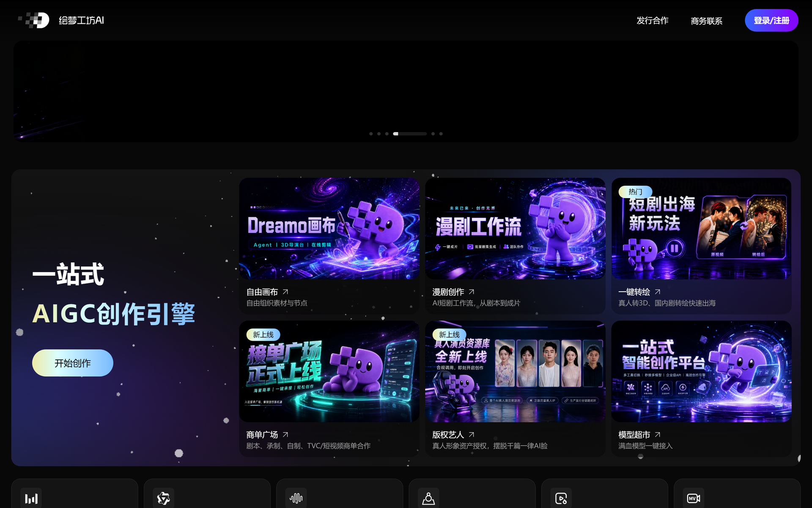Image resolution: width=812 pixels, height=508 pixels.
Task: Click the 绘梦工坊AI logo icon
Action: (34, 20)
